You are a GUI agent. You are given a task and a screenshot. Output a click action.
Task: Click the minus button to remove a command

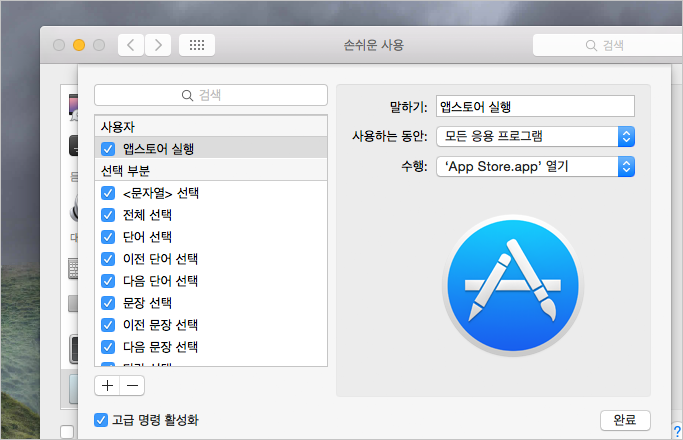132,385
